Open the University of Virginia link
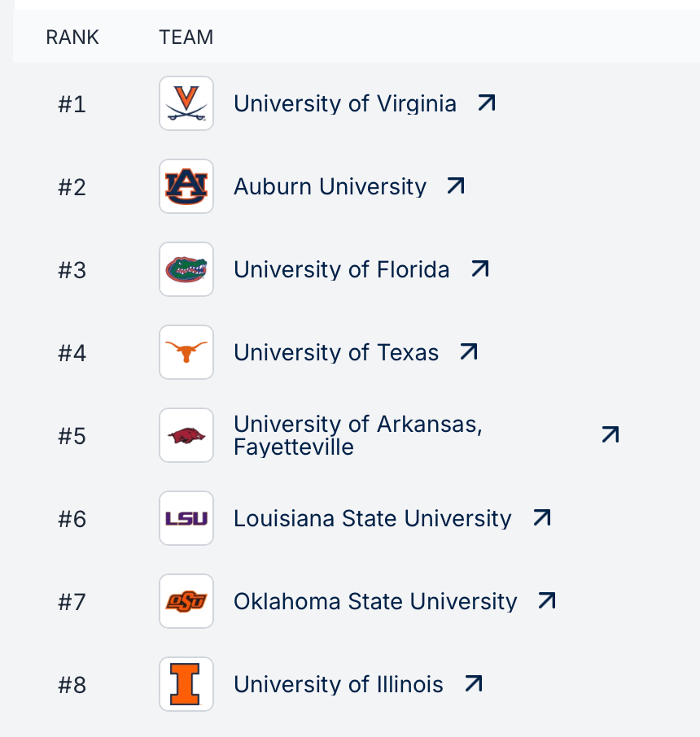 tap(344, 103)
